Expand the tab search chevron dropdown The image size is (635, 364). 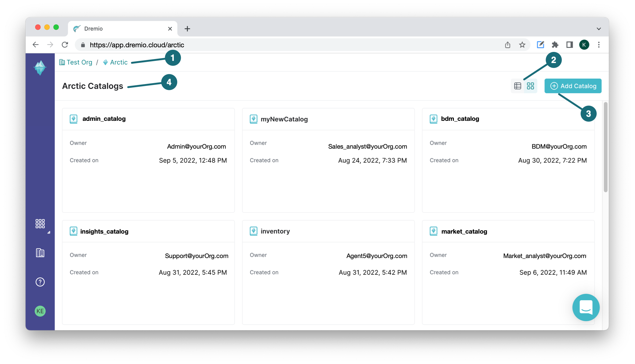point(599,29)
